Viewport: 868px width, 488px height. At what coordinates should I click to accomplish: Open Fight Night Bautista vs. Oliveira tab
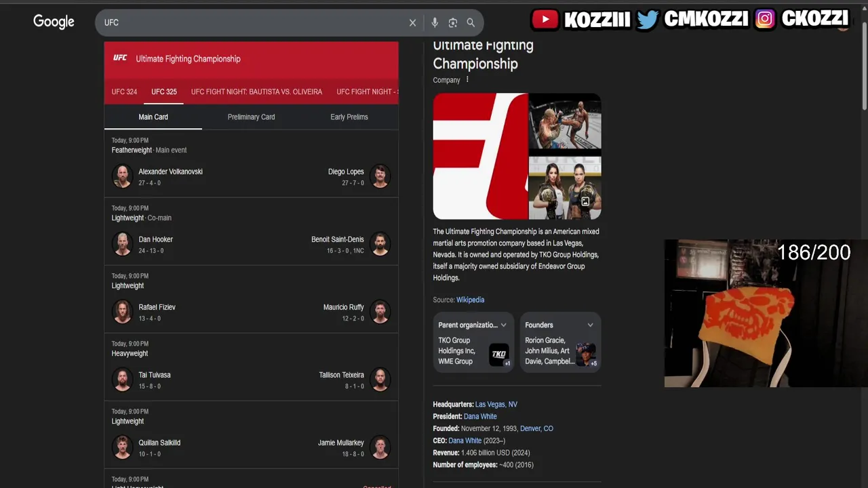pyautogui.click(x=256, y=91)
